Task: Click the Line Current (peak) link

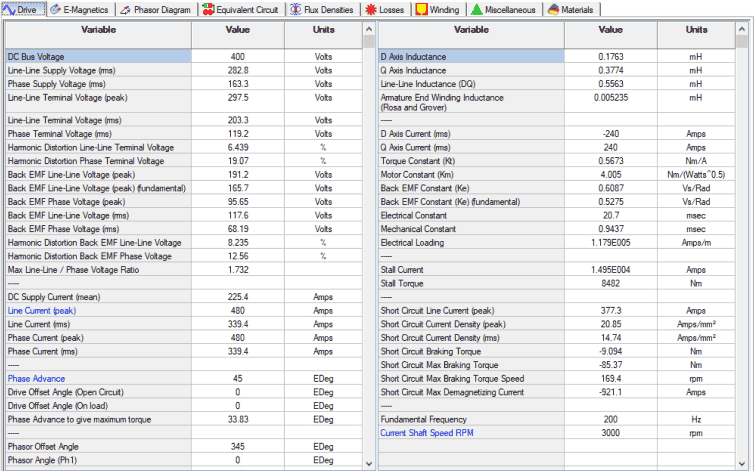Action: [x=42, y=311]
